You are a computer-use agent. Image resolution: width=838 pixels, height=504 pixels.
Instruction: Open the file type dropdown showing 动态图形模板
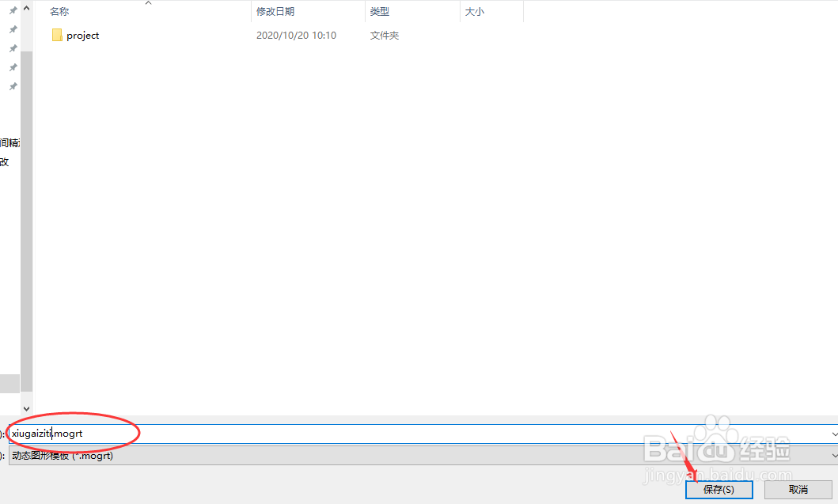pyautogui.click(x=833, y=457)
